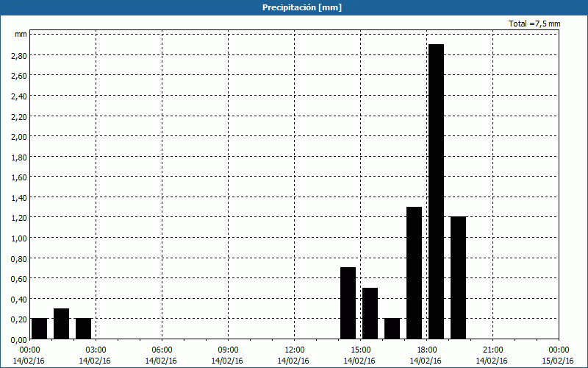The height and width of the screenshot is (368, 588).
Task: Click the 0,20 mm bar just before 03:00
Action: [83, 328]
